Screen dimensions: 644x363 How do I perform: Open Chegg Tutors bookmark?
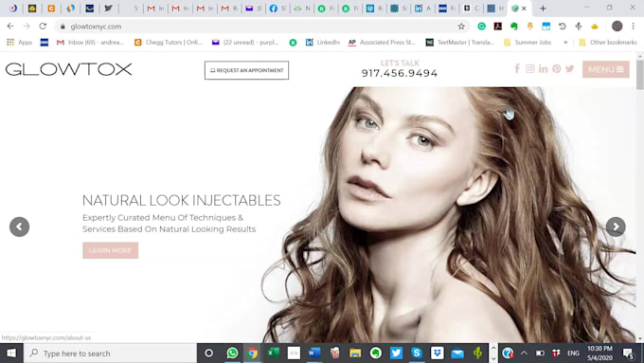click(x=169, y=42)
